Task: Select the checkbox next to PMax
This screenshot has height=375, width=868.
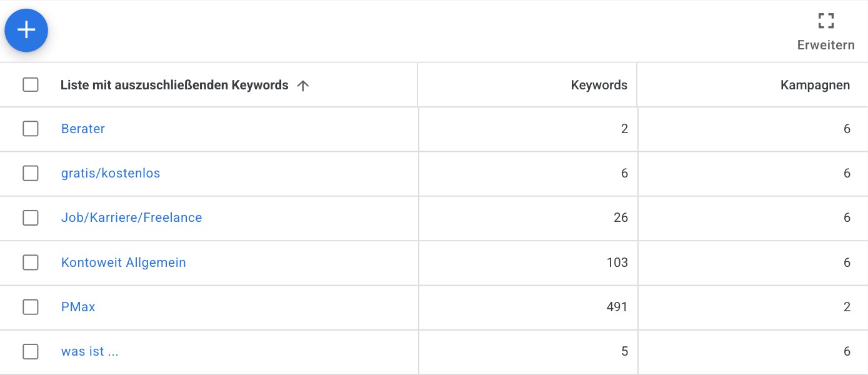Action: [31, 307]
